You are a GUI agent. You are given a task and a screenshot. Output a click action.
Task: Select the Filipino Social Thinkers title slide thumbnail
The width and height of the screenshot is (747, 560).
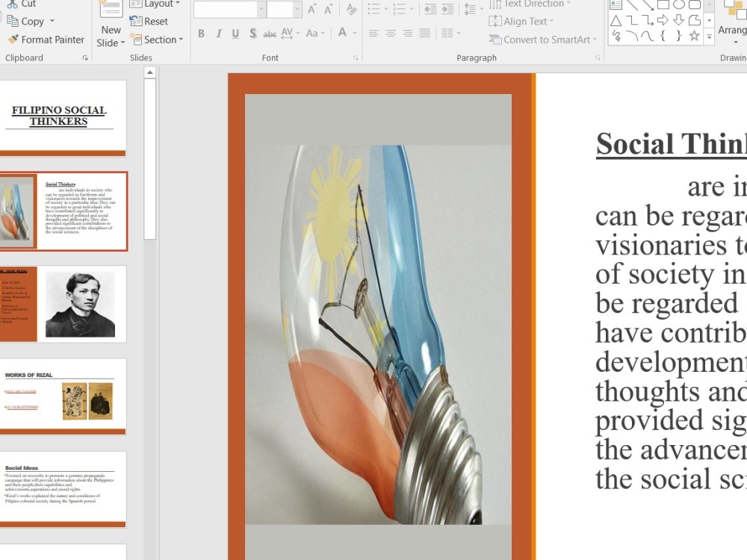tap(63, 118)
